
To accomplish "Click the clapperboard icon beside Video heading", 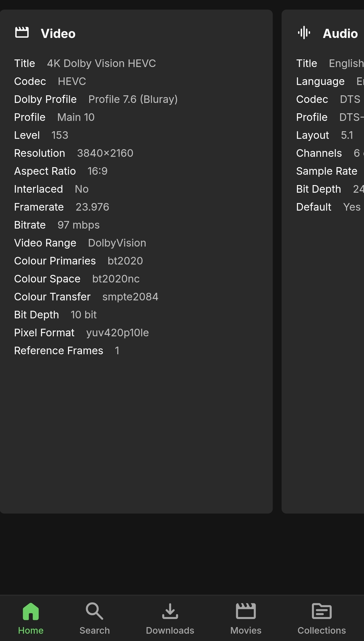I will [22, 32].
